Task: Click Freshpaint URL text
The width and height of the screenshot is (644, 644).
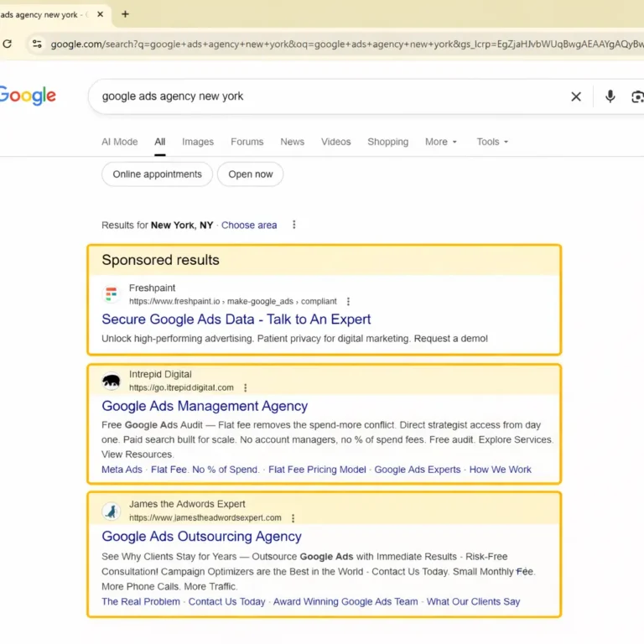Action: 233,301
